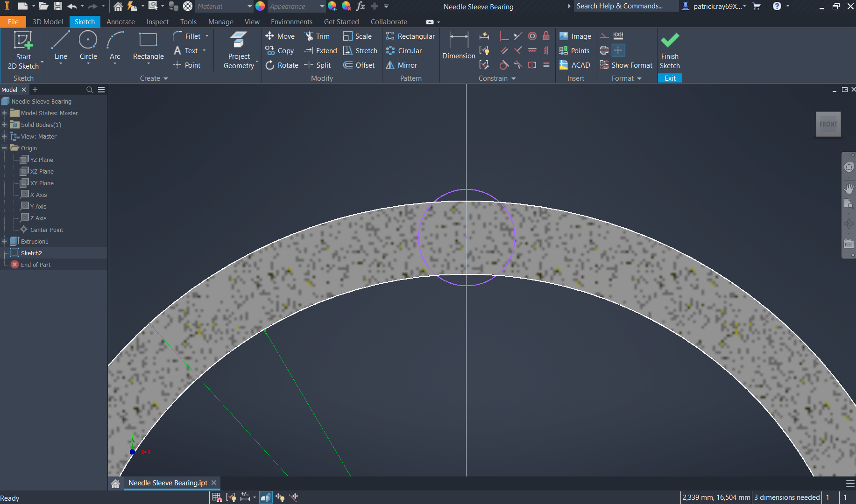
Task: Toggle Construction line format
Action: coord(604,36)
